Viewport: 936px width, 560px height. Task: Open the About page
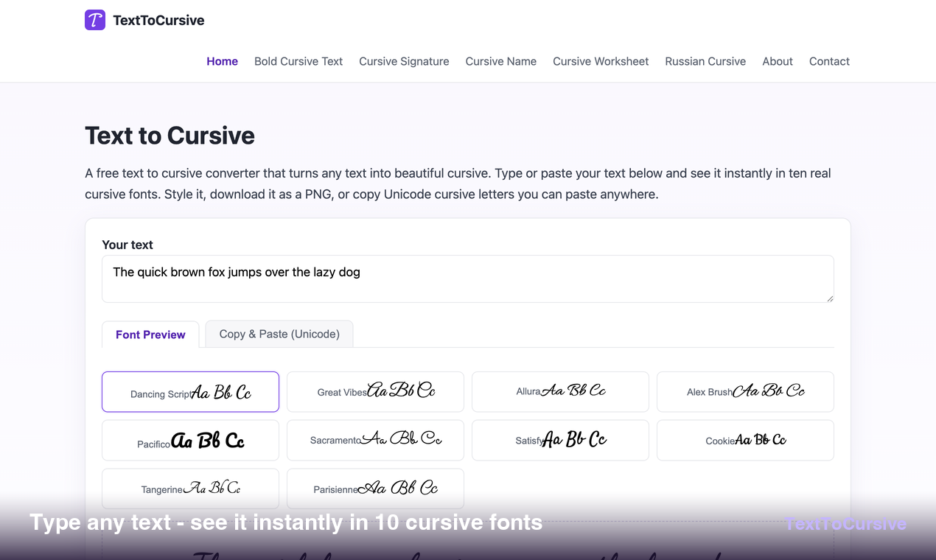tap(778, 61)
